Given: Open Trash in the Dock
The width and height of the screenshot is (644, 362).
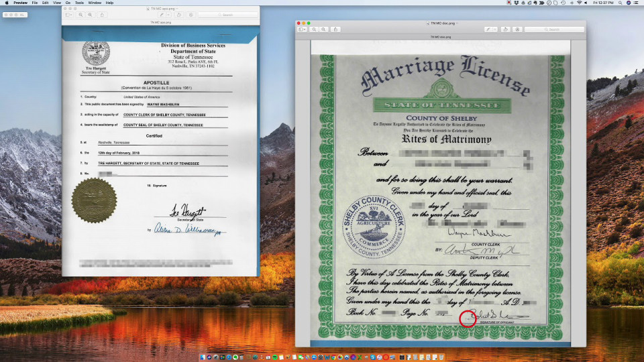Looking at the screenshot, I should (441, 357).
